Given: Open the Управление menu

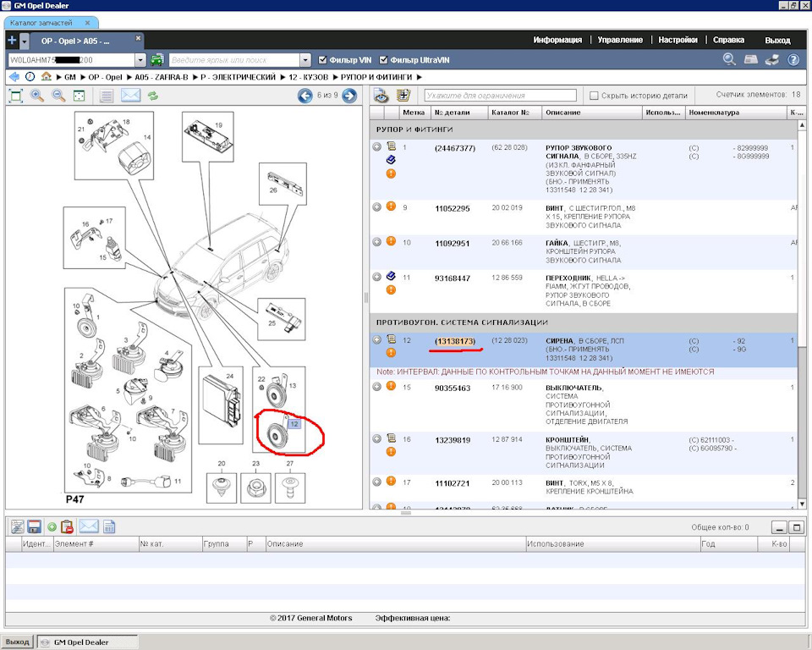Looking at the screenshot, I should 620,40.
